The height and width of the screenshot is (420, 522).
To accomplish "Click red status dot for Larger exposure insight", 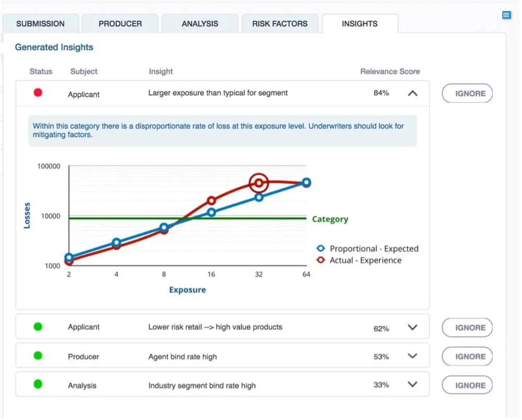I will tap(38, 93).
